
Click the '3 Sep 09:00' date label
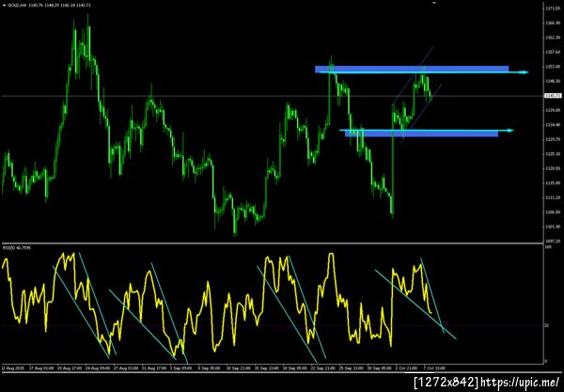tap(180, 368)
